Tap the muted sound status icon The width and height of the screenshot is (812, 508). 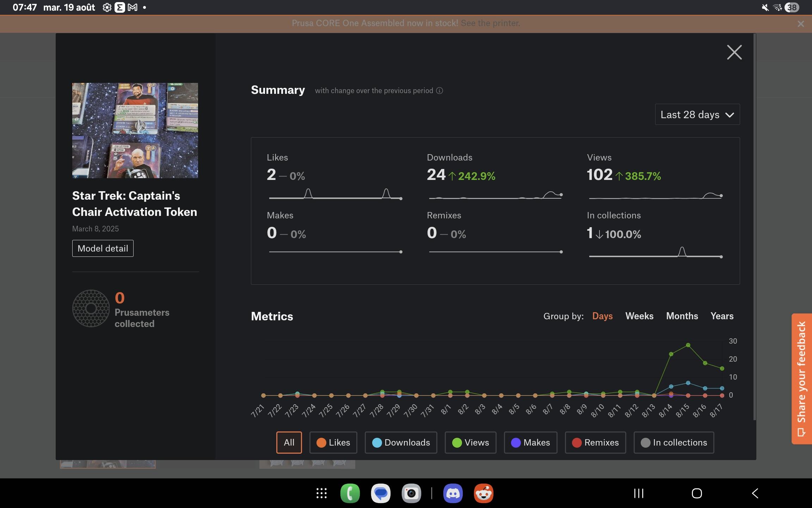(765, 7)
